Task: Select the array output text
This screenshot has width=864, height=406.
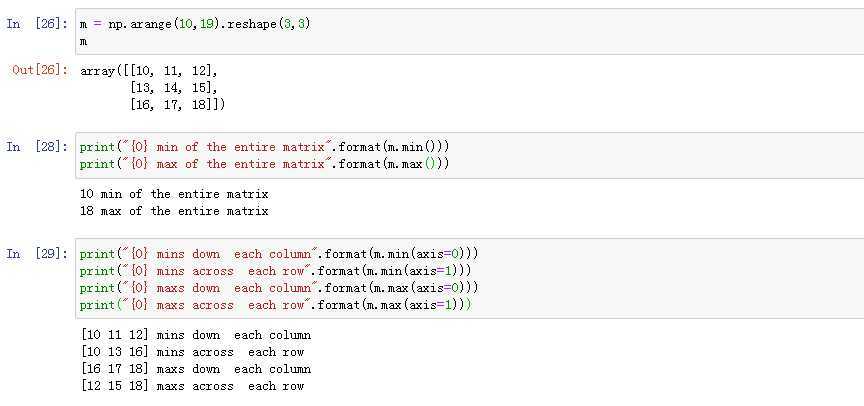Action: click(x=153, y=88)
